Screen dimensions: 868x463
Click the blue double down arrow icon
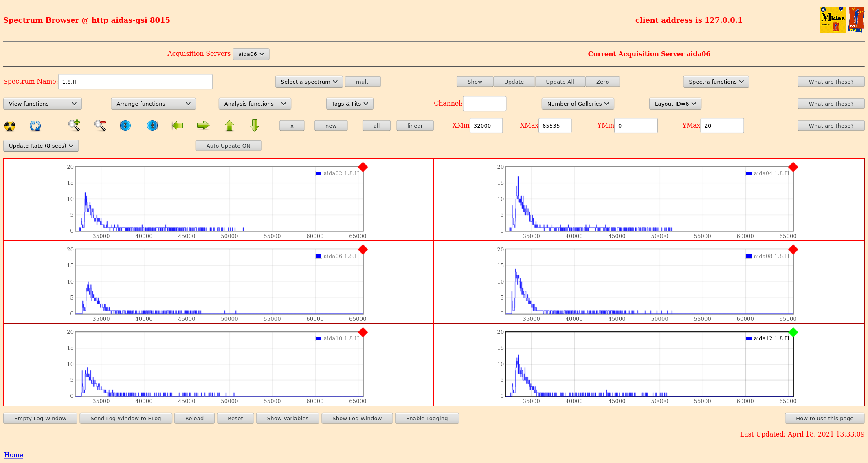tap(125, 126)
